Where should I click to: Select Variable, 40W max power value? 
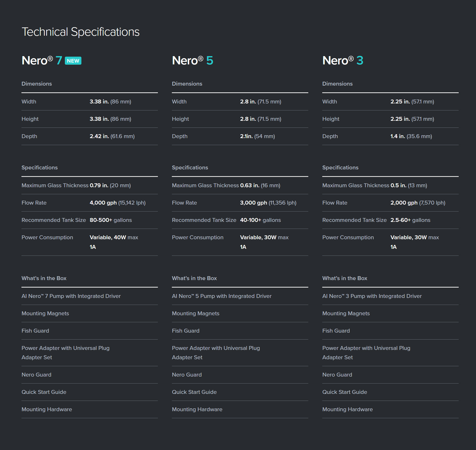pos(114,237)
